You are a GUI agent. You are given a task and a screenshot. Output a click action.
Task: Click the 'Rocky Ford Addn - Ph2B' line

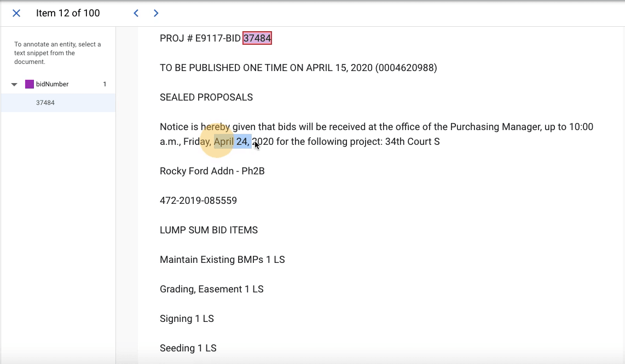(212, 171)
